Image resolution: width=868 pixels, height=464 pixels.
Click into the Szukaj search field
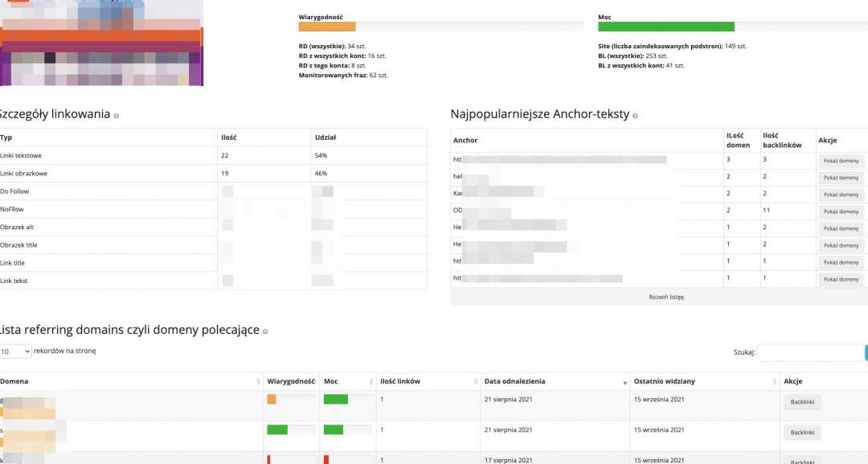810,352
